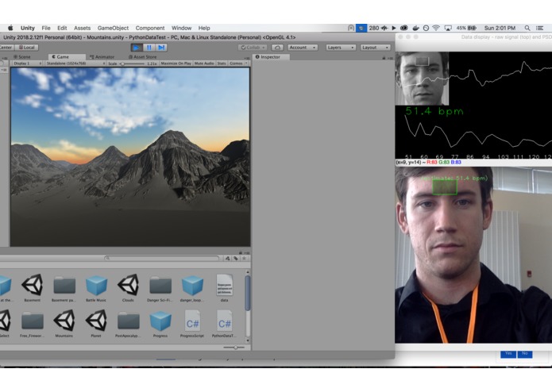Open the Layout dropdown
The height and width of the screenshot is (392, 552).
(x=375, y=48)
